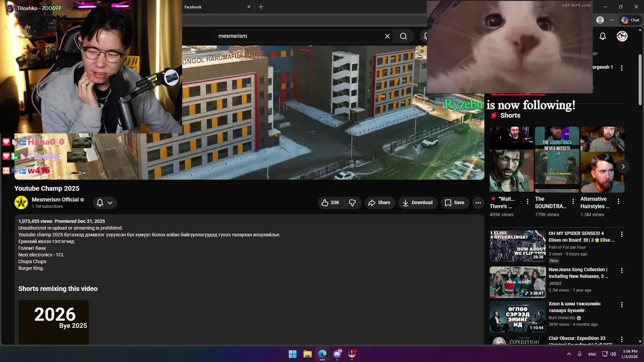644x362 pixels.
Task: Open a new browser tab
Action: [261, 7]
